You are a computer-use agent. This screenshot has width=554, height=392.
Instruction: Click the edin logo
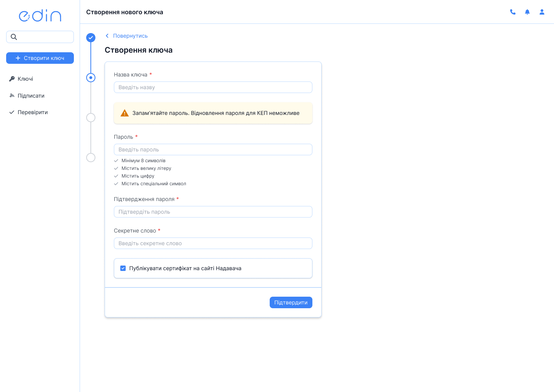click(40, 16)
